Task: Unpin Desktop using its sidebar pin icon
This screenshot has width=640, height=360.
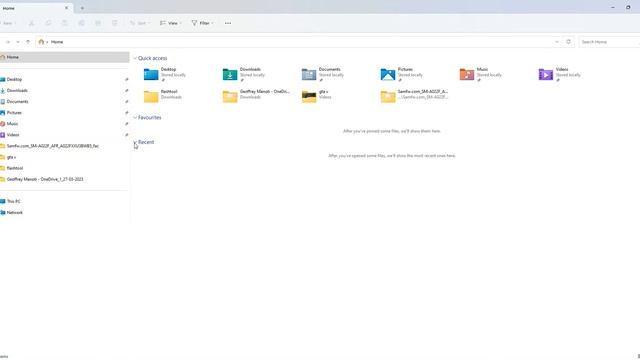Action: [127, 80]
